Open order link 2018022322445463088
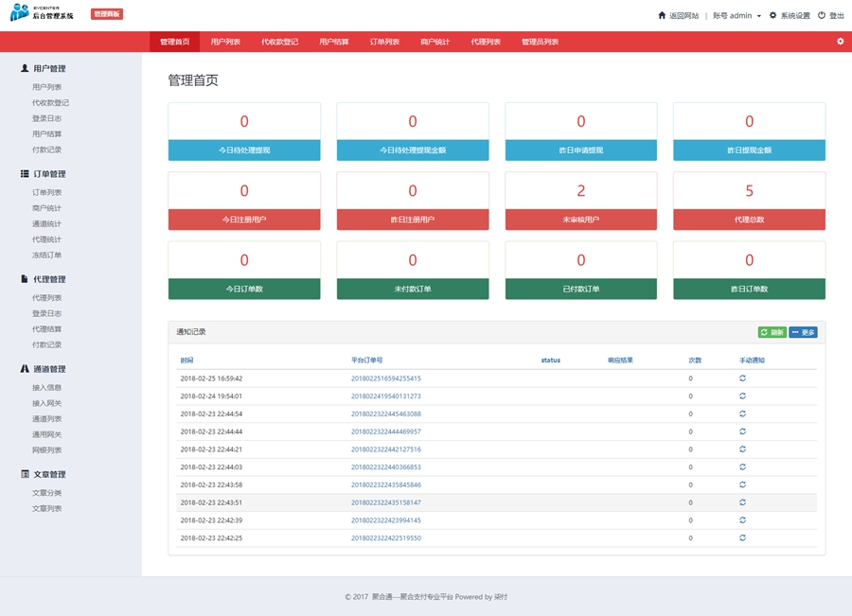This screenshot has height=616, width=852. point(385,414)
